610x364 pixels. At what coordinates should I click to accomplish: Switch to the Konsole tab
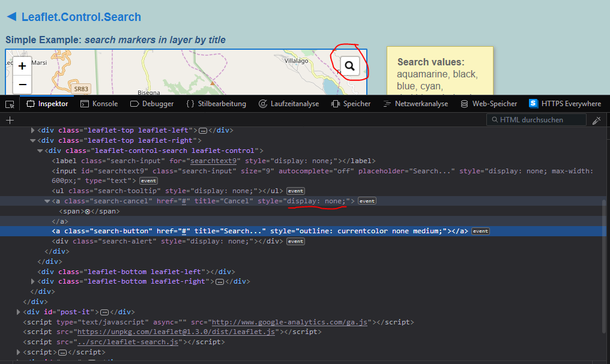tap(99, 104)
